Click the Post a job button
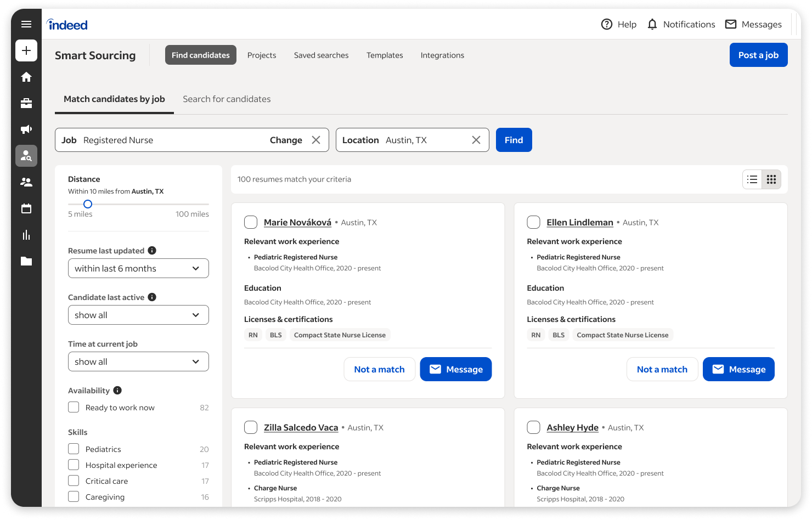The width and height of the screenshot is (812, 520). (758, 54)
